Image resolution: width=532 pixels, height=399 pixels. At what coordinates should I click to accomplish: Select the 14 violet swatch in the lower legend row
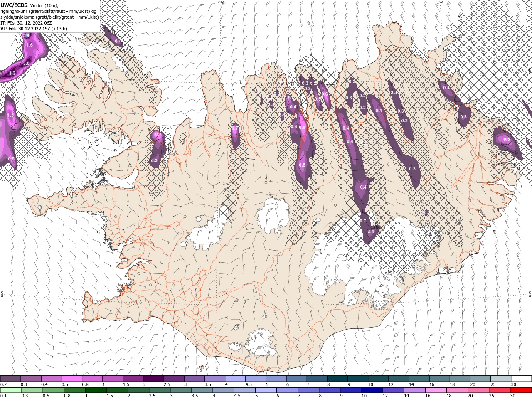point(414,390)
